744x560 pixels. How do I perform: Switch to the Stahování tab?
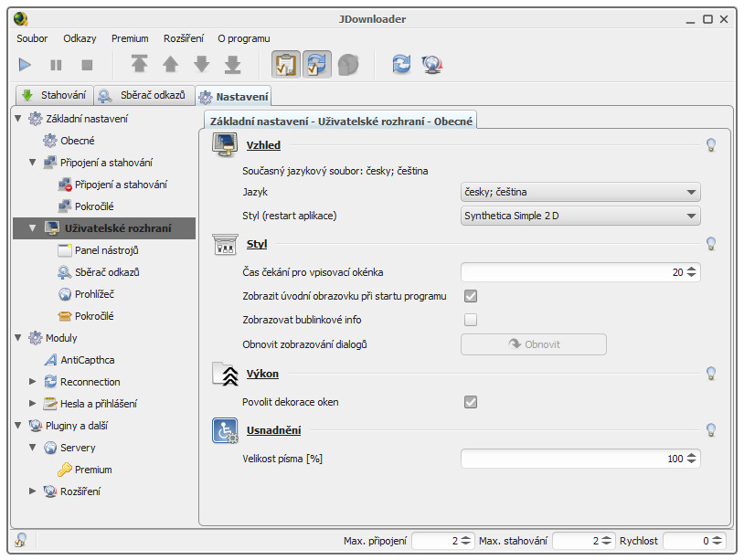(x=54, y=95)
